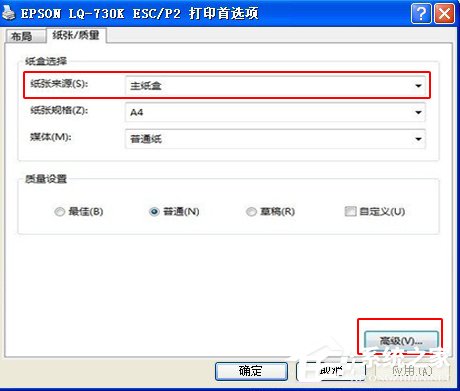Click the 纸张来源(S): label
The image size is (460, 391).
coord(59,84)
